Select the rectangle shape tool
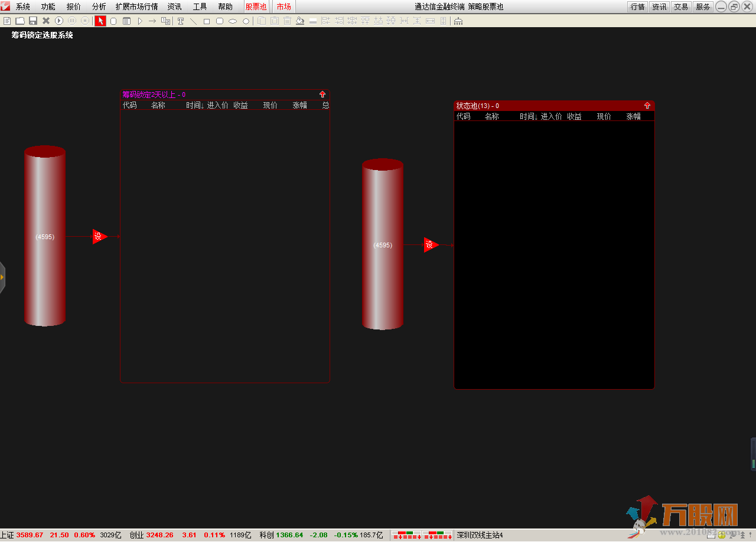Screen dimensions: 756x542 click(x=207, y=21)
